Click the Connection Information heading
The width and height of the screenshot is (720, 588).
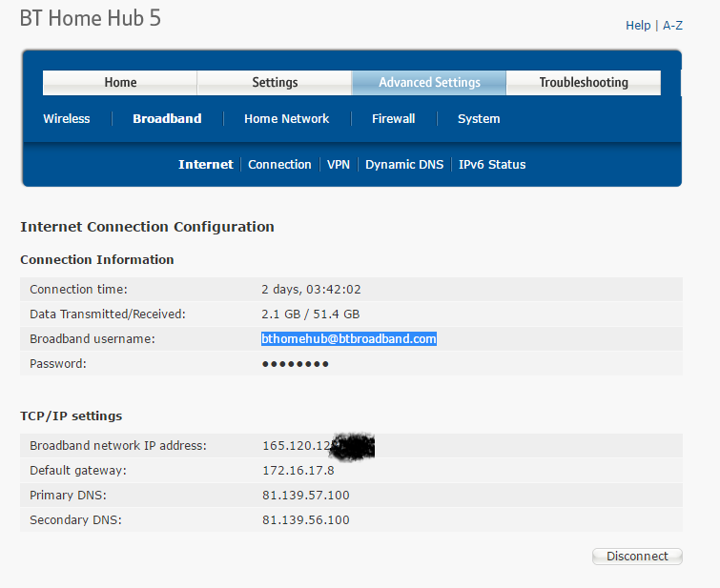pyautogui.click(x=97, y=260)
